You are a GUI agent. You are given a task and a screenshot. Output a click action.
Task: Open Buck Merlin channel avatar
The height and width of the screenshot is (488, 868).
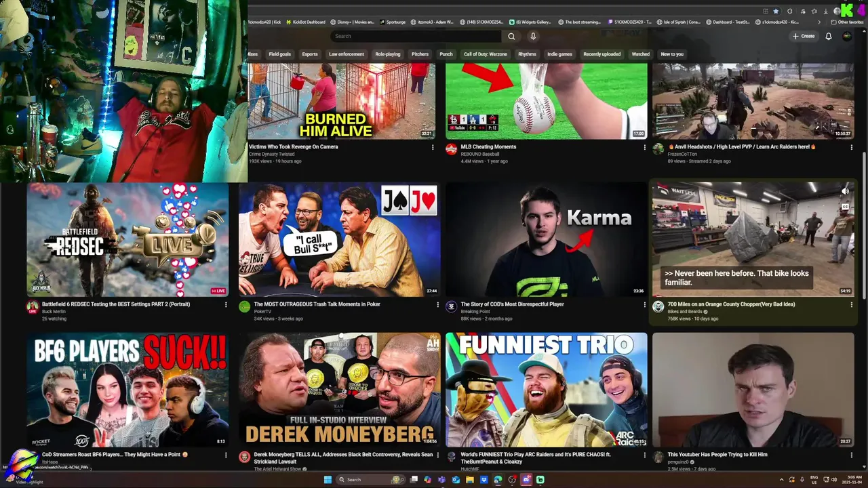pyautogui.click(x=33, y=307)
